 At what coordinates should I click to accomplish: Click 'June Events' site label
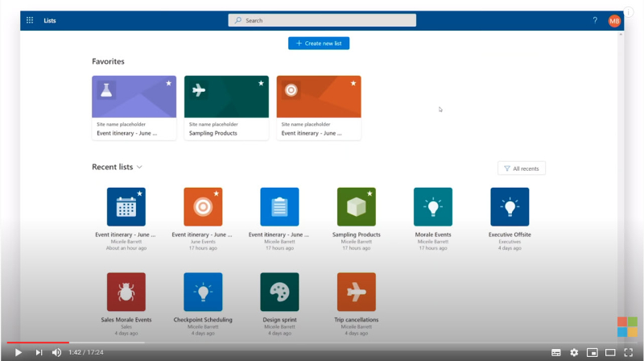pos(203,242)
